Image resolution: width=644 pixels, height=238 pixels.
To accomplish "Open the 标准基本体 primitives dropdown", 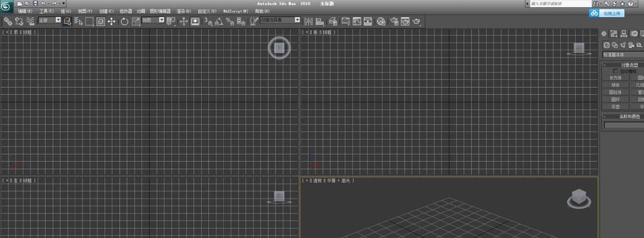I will click(623, 54).
